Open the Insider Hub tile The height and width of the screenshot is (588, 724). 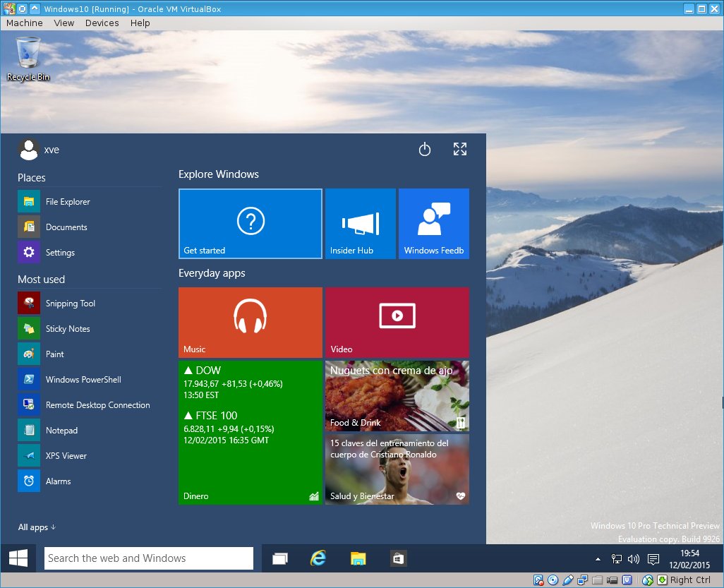360,224
